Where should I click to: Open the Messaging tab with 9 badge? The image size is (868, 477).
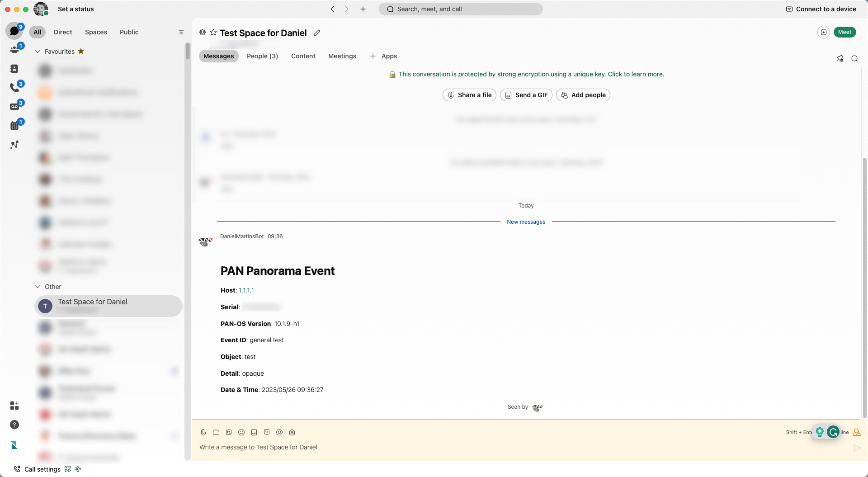click(x=14, y=31)
